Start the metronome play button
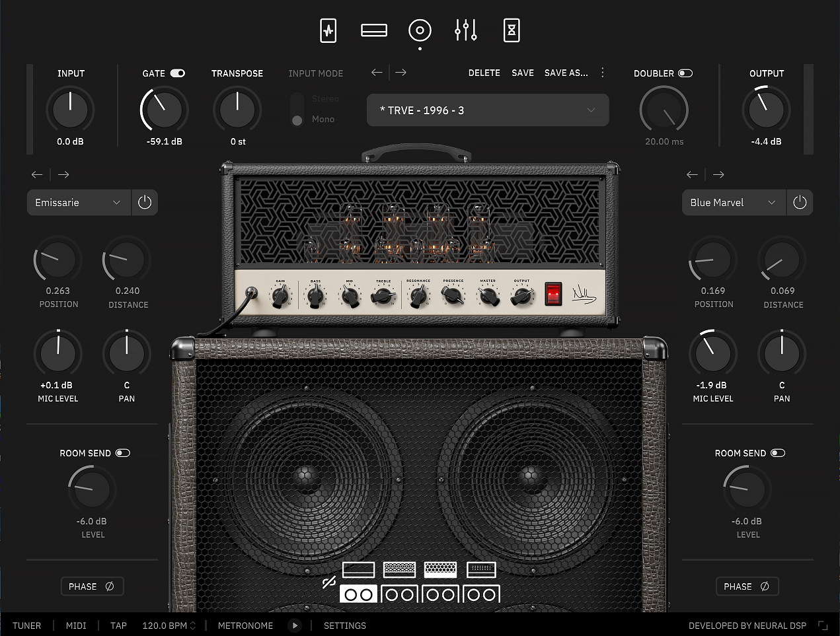The height and width of the screenshot is (636, 840). tap(295, 625)
